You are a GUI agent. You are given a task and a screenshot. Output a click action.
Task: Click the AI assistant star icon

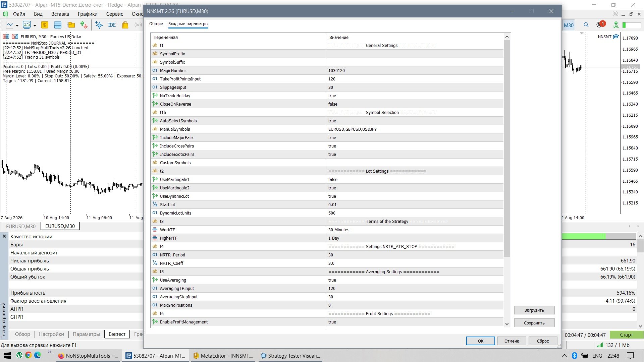[99, 25]
